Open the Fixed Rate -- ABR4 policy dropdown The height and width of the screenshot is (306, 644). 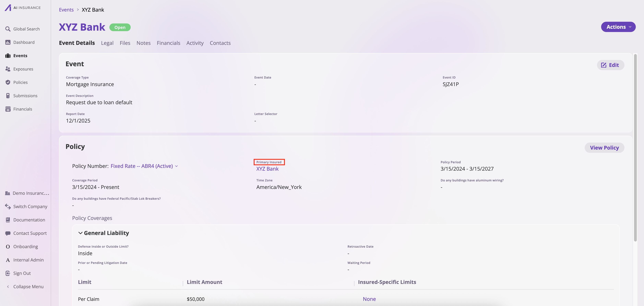point(177,166)
